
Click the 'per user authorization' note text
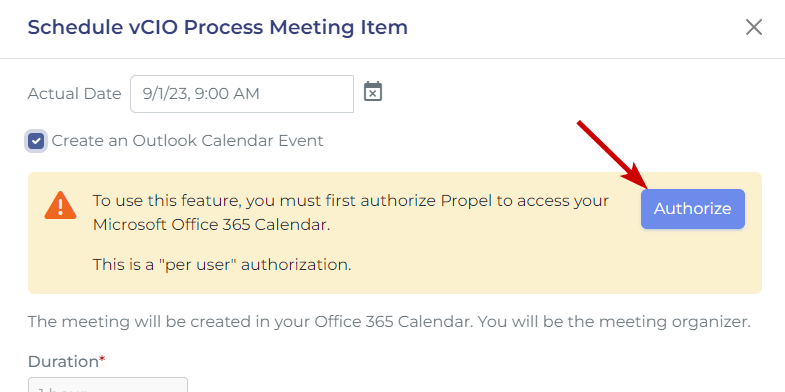[x=222, y=264]
